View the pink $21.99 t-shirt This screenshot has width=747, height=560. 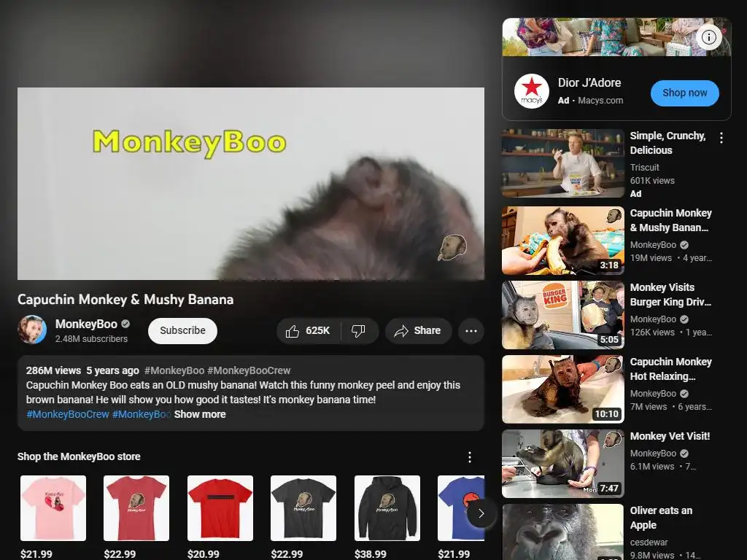(x=53, y=508)
